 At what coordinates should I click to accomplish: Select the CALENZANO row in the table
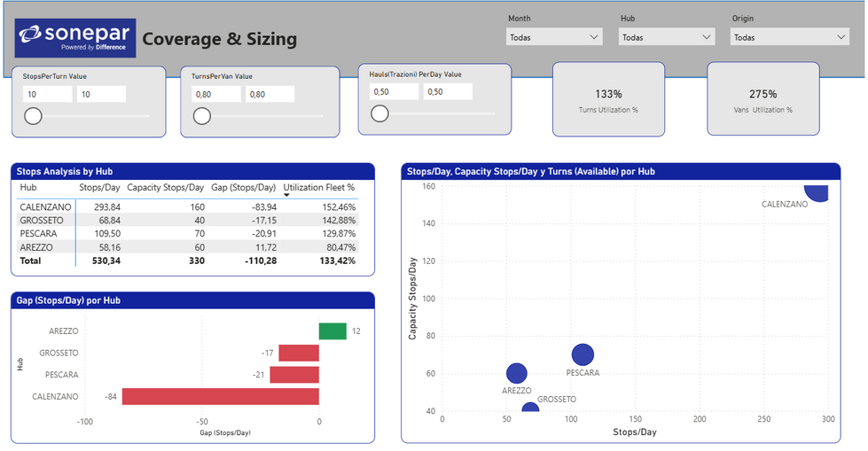[x=188, y=207]
